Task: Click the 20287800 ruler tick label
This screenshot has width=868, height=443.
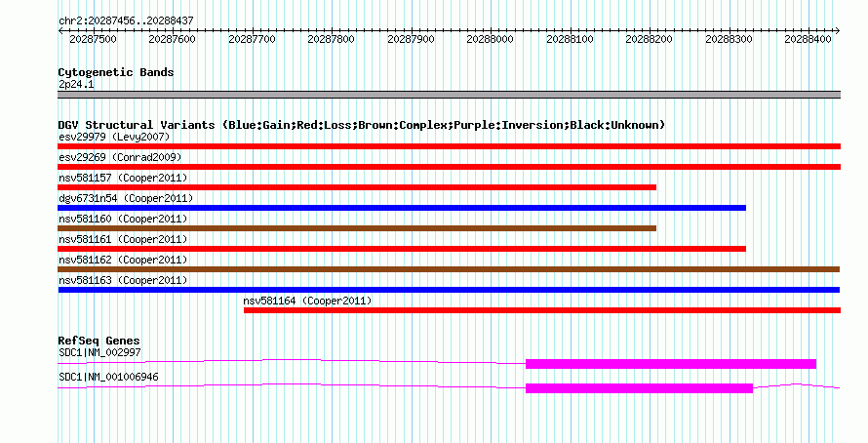Action: [331, 39]
